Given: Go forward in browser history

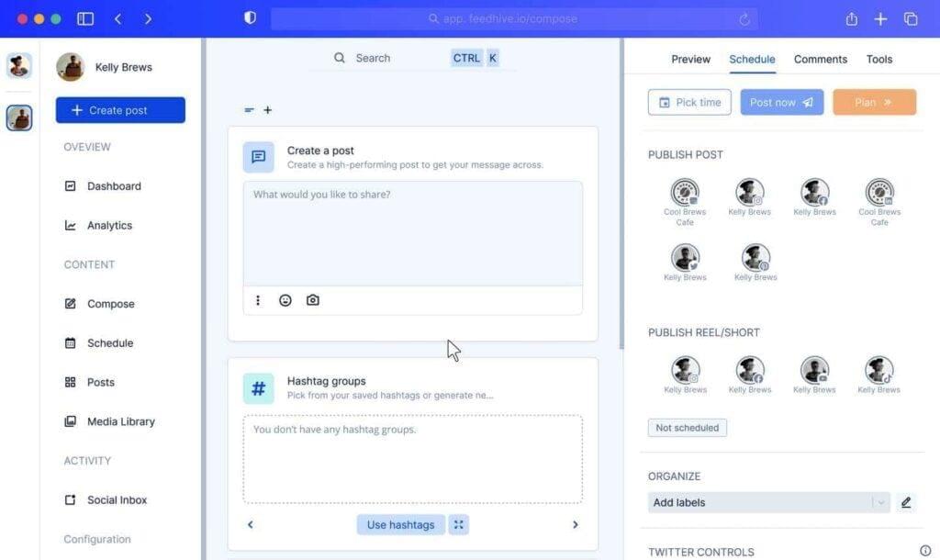Looking at the screenshot, I should coord(148,18).
